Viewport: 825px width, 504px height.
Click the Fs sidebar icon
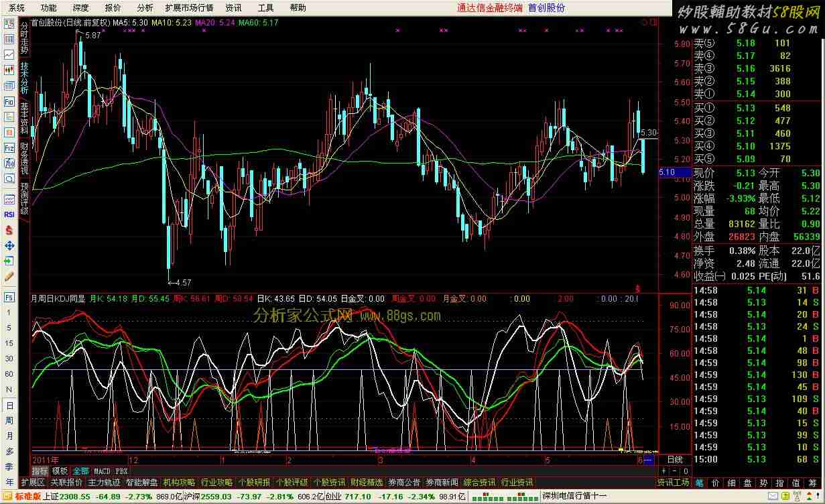9,297
